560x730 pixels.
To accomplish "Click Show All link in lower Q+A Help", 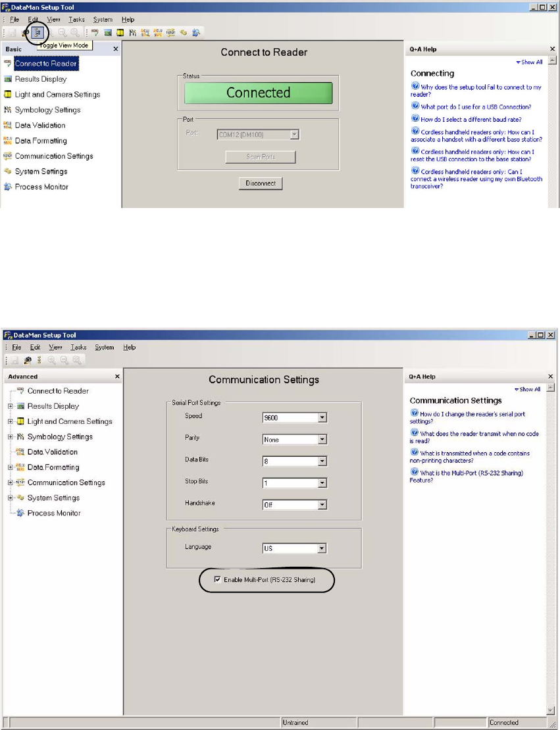I will pos(527,389).
